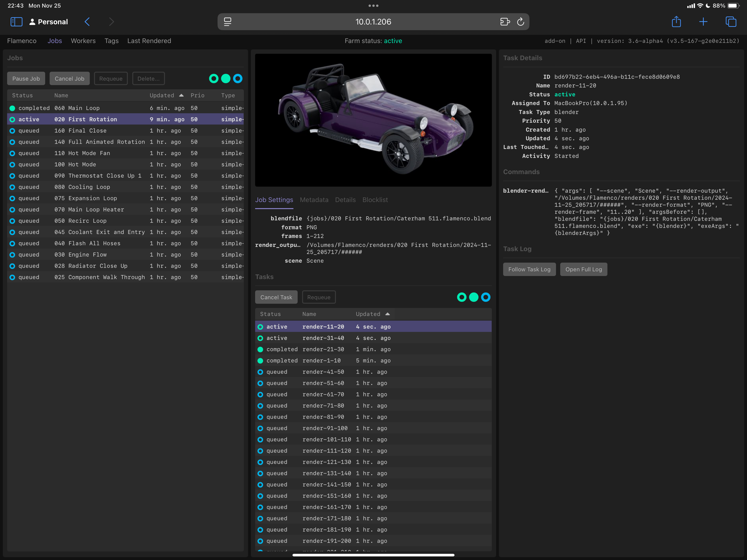Toggle the active status filter in Tasks
Screen dimensions: 747x560
[x=462, y=297]
